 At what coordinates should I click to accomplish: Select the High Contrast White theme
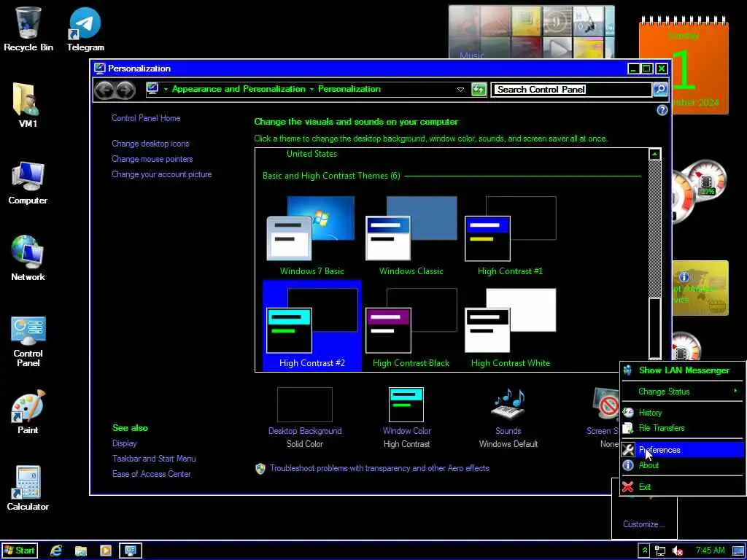click(510, 326)
